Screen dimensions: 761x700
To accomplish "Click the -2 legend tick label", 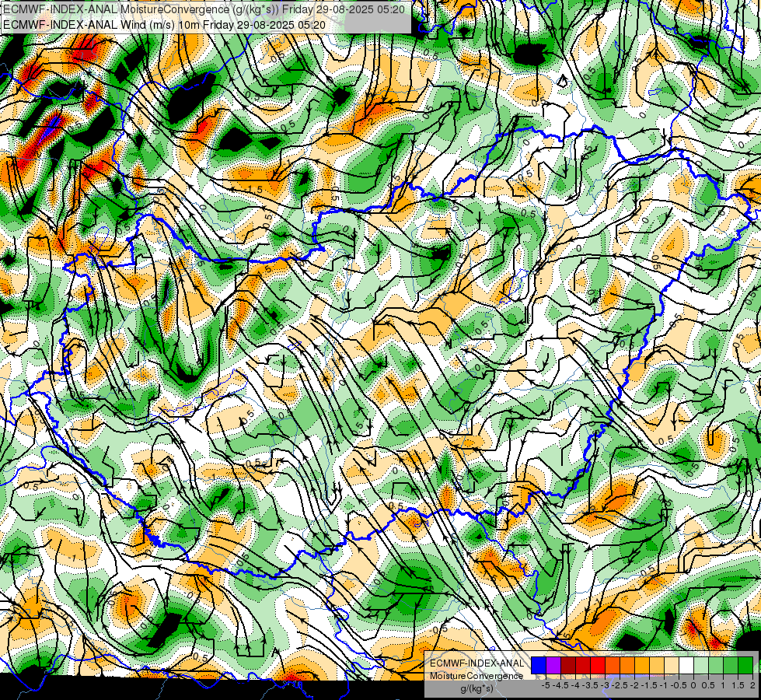I will click(x=634, y=685).
